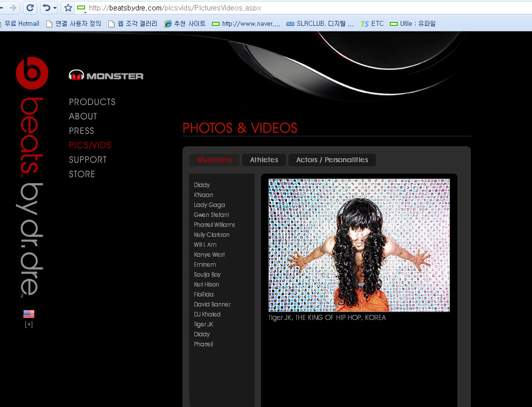
Task: Go to the PRODUCTS page
Action: pos(92,102)
